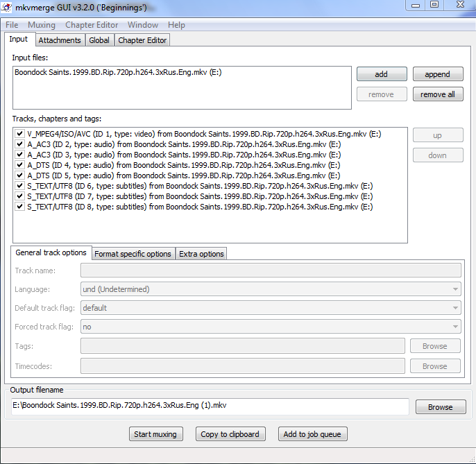Screen dimensions: 476x464
Task: Click Start muxing
Action: tap(155, 434)
